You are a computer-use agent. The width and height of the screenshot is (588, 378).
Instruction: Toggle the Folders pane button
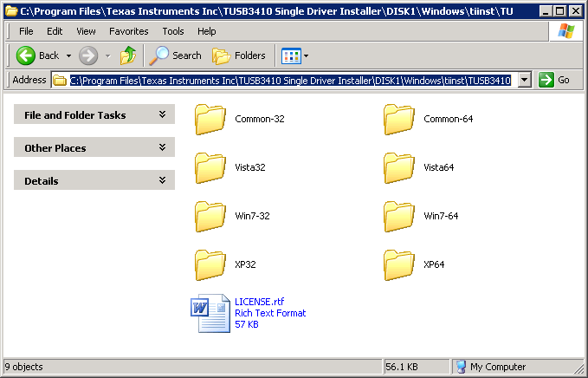(239, 55)
